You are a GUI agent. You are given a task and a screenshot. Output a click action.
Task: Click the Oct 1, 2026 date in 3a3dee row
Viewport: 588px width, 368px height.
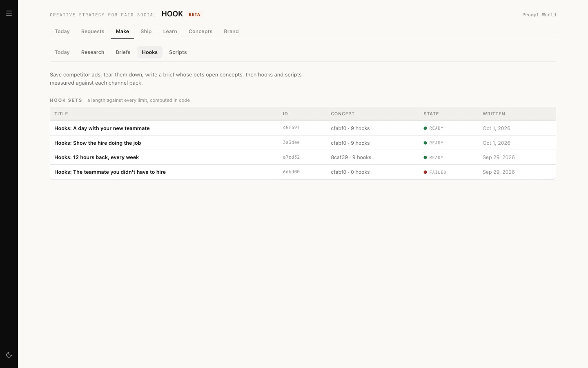click(497, 143)
